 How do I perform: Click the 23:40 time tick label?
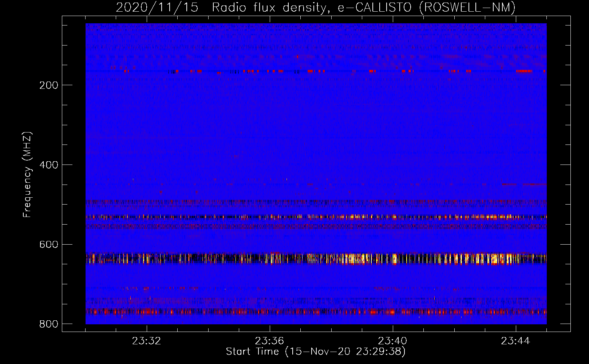pyautogui.click(x=393, y=341)
